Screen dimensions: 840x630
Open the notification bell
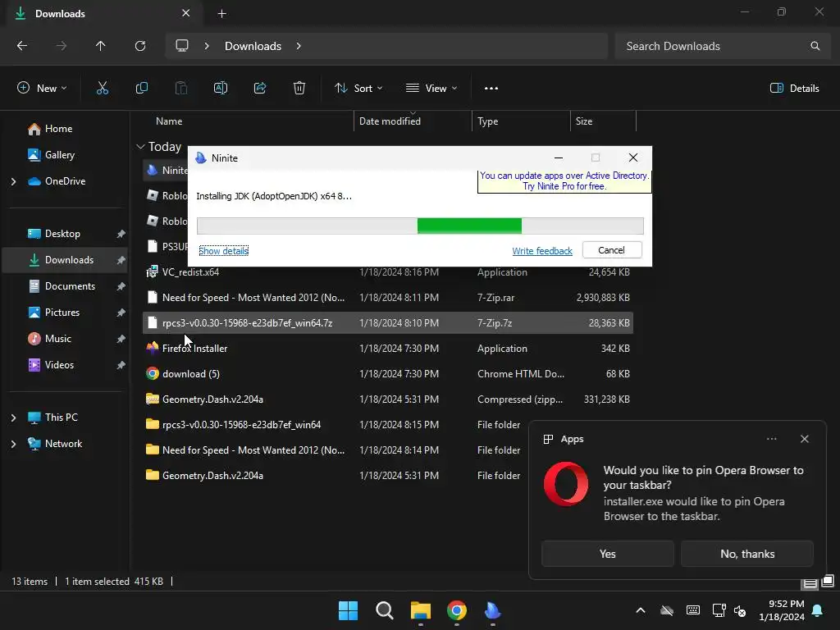pos(818,610)
